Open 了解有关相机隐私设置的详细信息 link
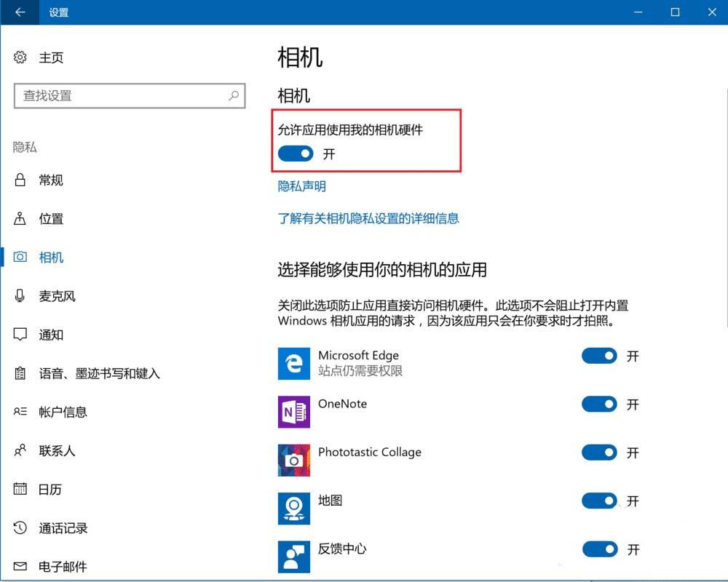Viewport: 728px width, 582px height. pyautogui.click(x=368, y=218)
